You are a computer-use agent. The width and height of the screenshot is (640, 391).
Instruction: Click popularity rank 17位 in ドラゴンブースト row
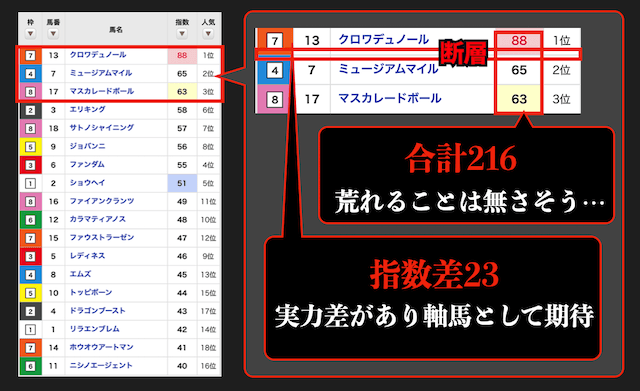(x=208, y=311)
